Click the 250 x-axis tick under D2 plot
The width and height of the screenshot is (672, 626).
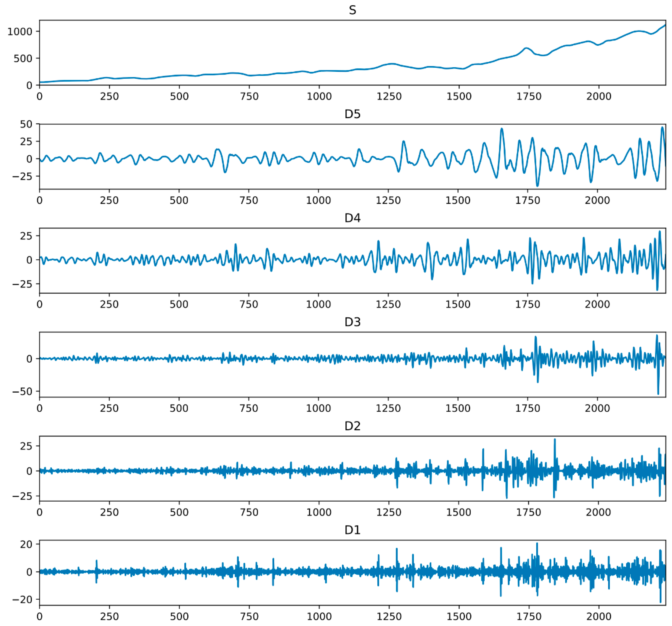110,512
